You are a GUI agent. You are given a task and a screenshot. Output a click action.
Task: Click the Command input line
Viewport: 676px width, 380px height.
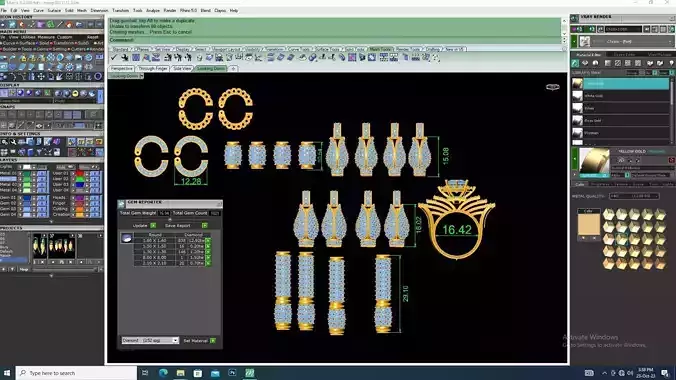[335, 40]
